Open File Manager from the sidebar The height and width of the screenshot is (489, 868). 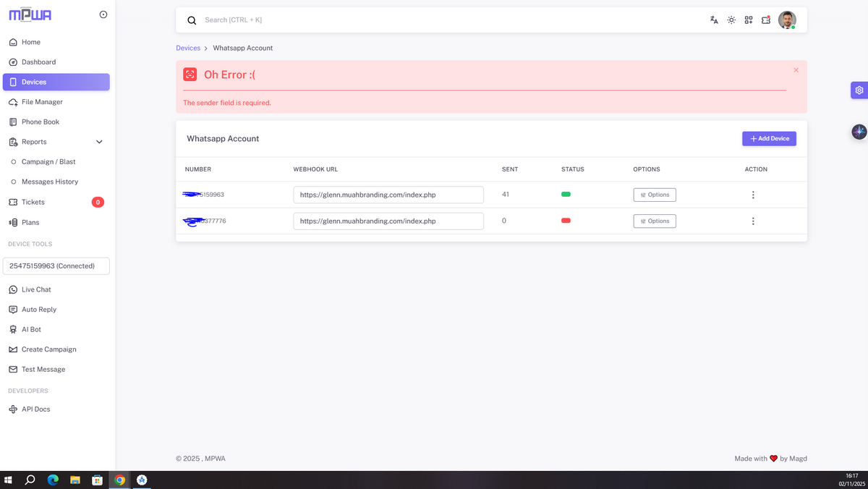click(x=42, y=102)
